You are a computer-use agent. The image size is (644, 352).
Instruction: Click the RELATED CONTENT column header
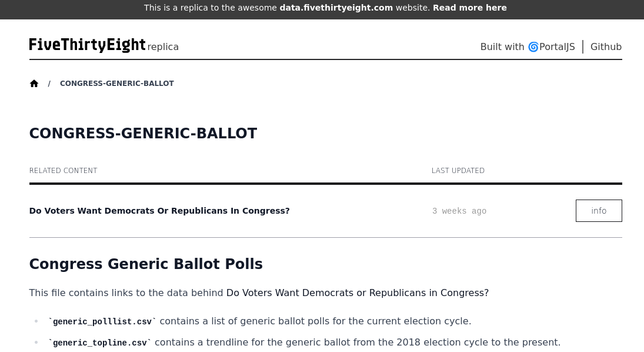(64, 171)
